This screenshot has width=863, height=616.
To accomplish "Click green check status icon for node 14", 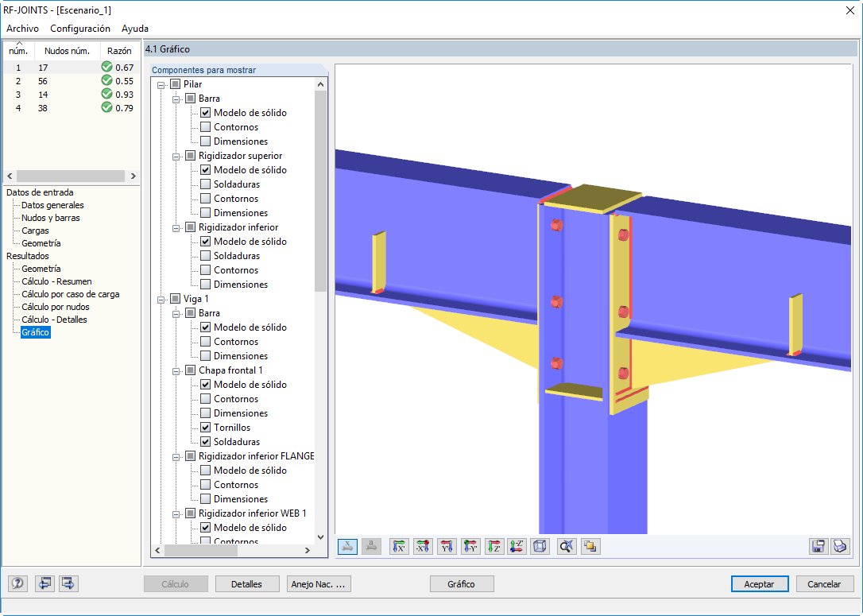I will tap(106, 94).
